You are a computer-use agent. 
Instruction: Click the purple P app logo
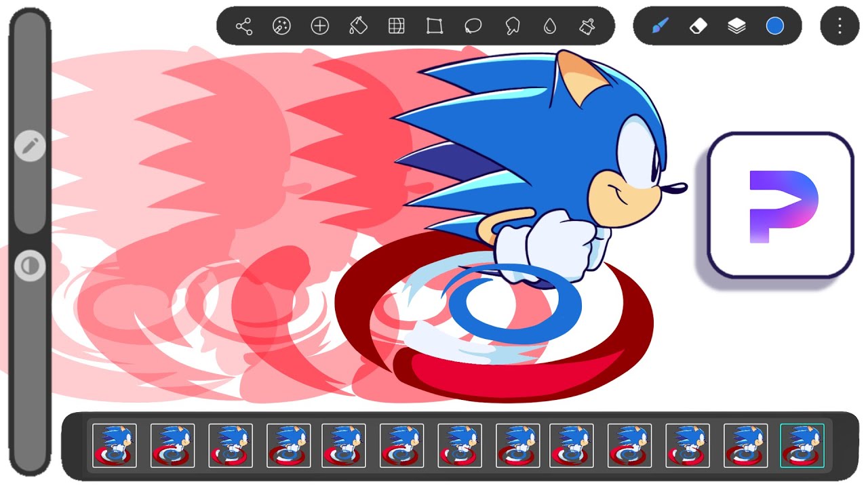coord(781,205)
